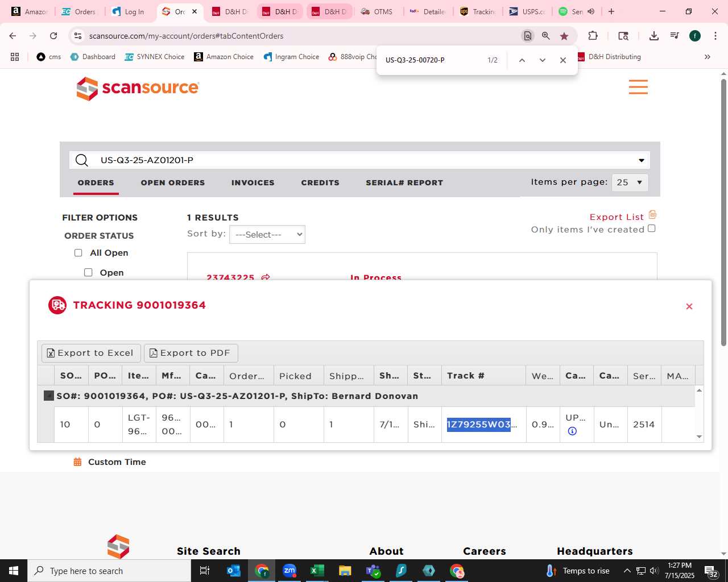Click Export to Excel button
The image size is (728, 582).
point(91,353)
